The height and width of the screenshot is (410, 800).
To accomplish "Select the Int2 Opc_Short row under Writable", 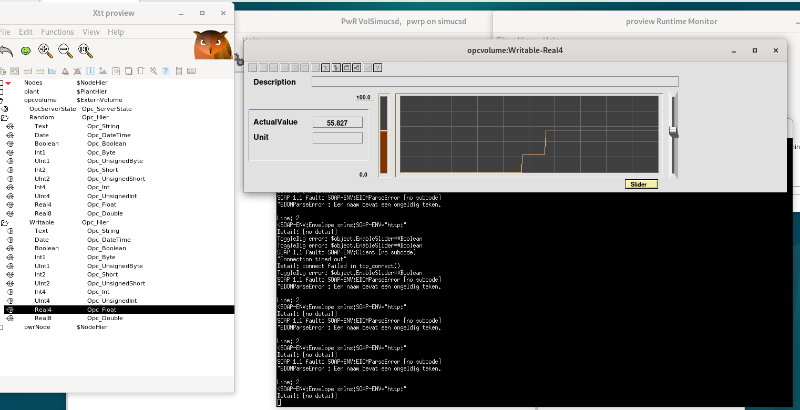I will (117, 274).
